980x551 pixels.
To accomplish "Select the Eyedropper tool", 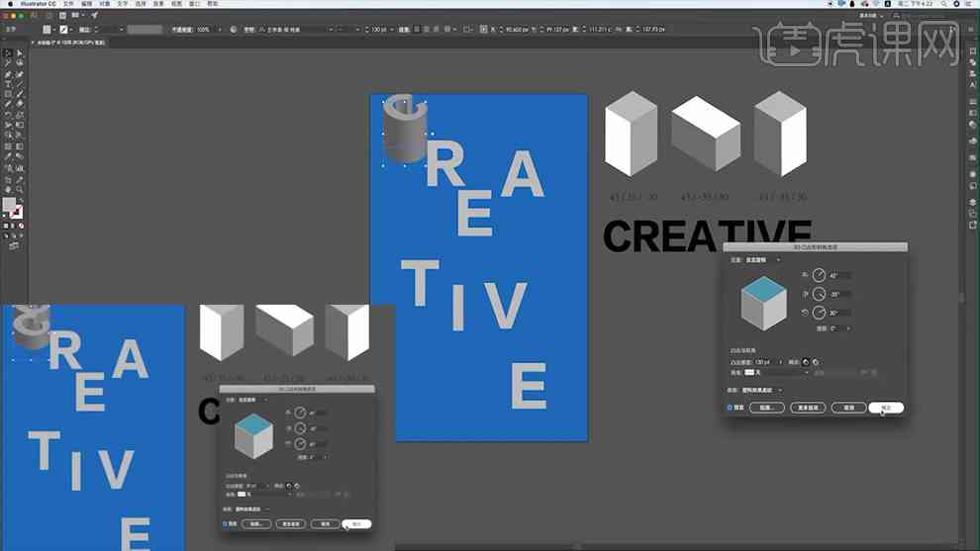I will (8, 157).
